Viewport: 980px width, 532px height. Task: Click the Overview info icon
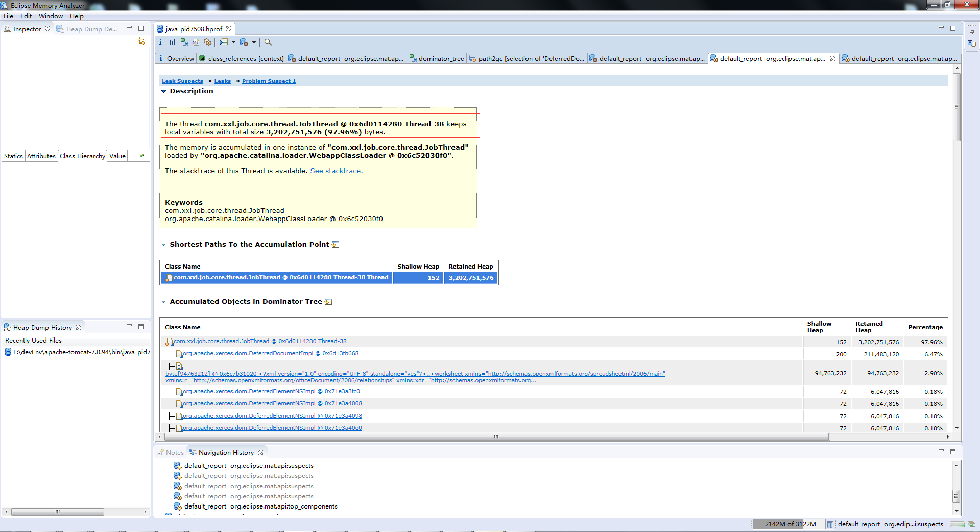pos(161,42)
